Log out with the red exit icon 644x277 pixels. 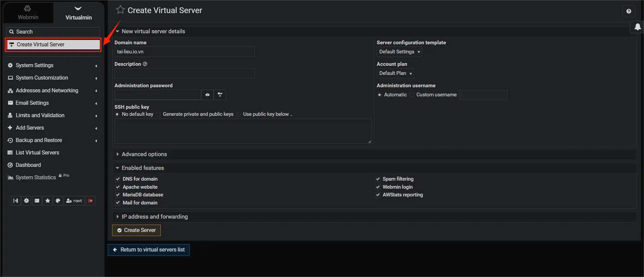point(91,201)
